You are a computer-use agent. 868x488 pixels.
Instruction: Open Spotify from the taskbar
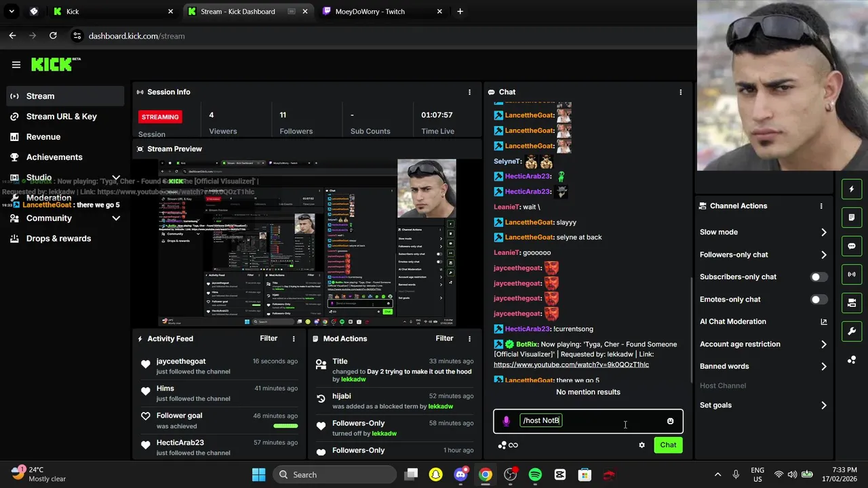[535, 474]
